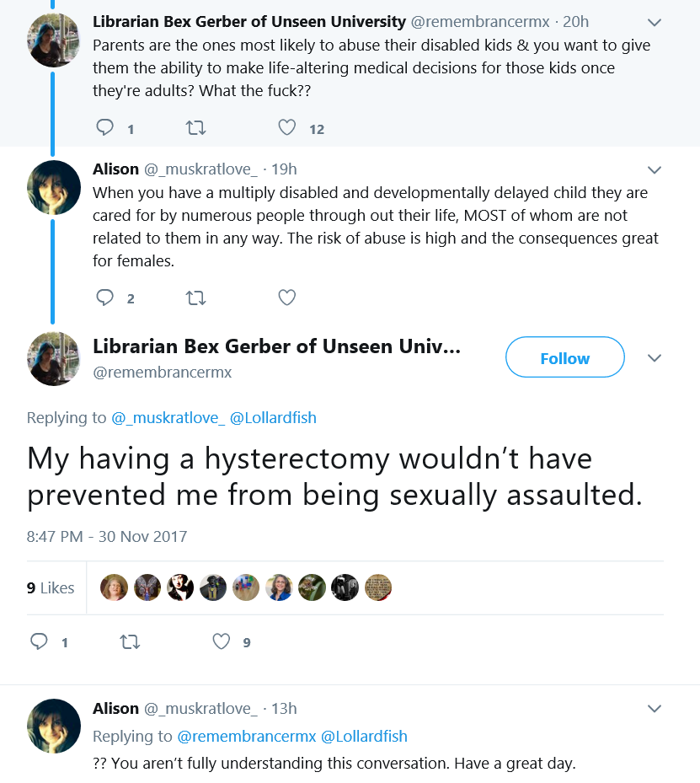
Task: Open the chevron menu on top tweet
Action: click(655, 23)
